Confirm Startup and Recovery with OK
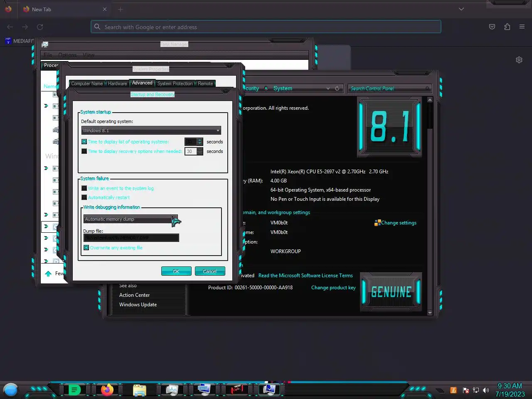The height and width of the screenshot is (399, 532). [x=176, y=271]
